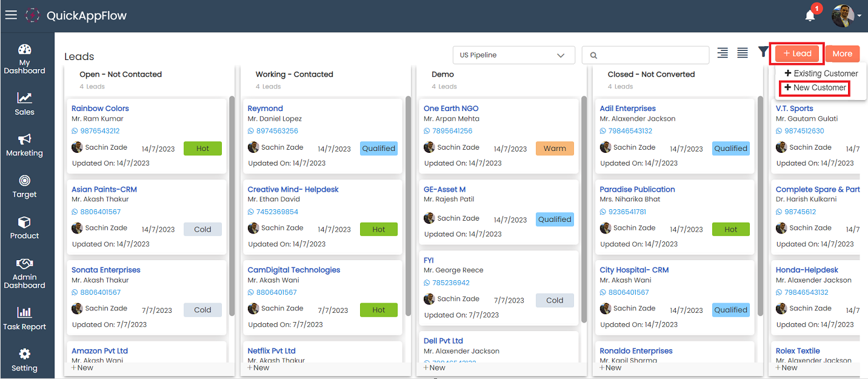Open the Task Report chart icon

pyautogui.click(x=24, y=318)
